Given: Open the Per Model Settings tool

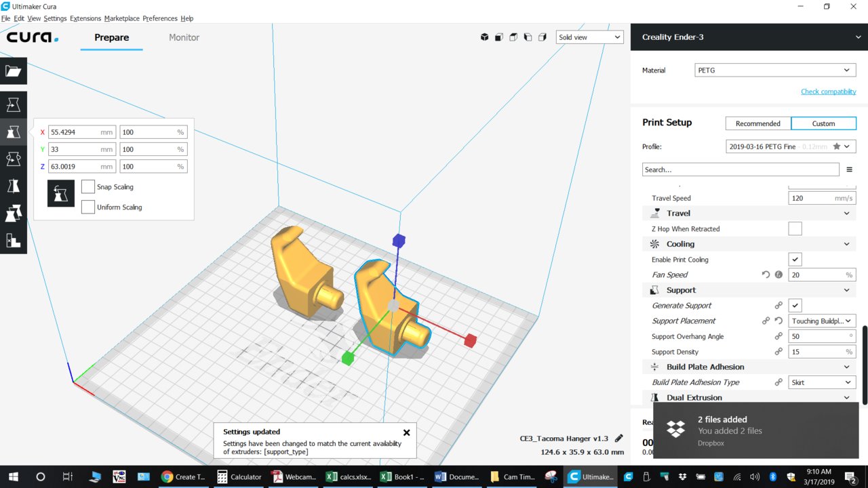Looking at the screenshot, I should coord(13,213).
